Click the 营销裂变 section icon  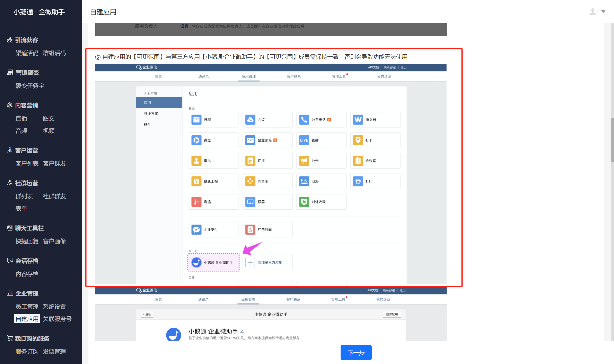(10, 73)
